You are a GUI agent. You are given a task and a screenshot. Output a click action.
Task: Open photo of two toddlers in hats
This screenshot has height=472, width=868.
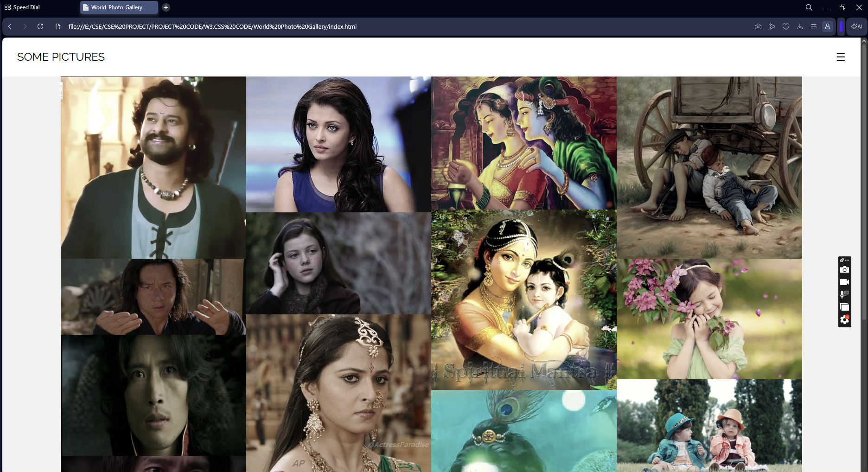tap(709, 426)
